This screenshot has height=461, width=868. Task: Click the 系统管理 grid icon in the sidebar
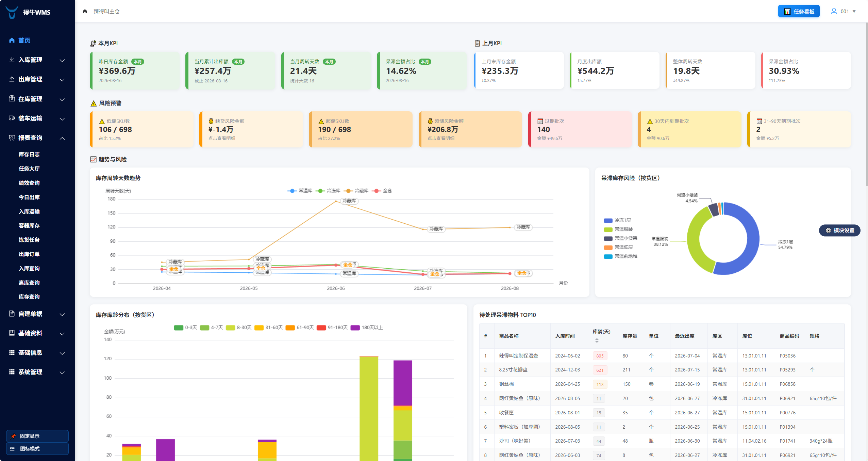[x=12, y=372]
